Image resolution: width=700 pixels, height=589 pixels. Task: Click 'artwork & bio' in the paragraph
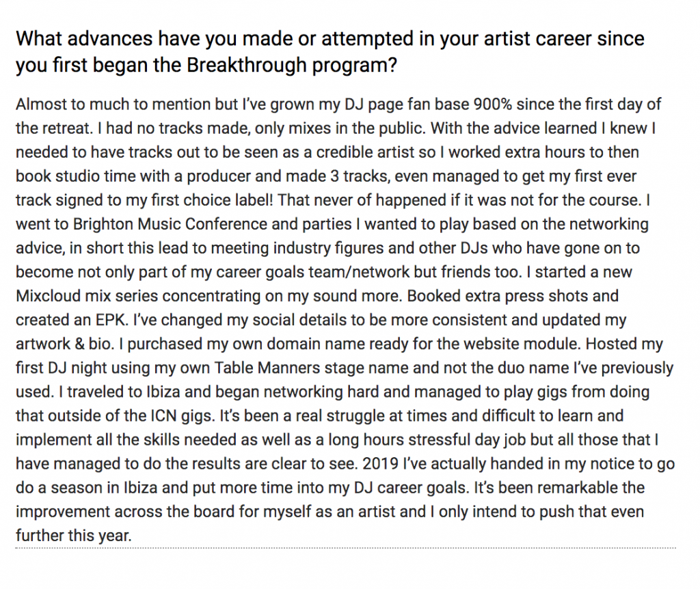(x=65, y=344)
